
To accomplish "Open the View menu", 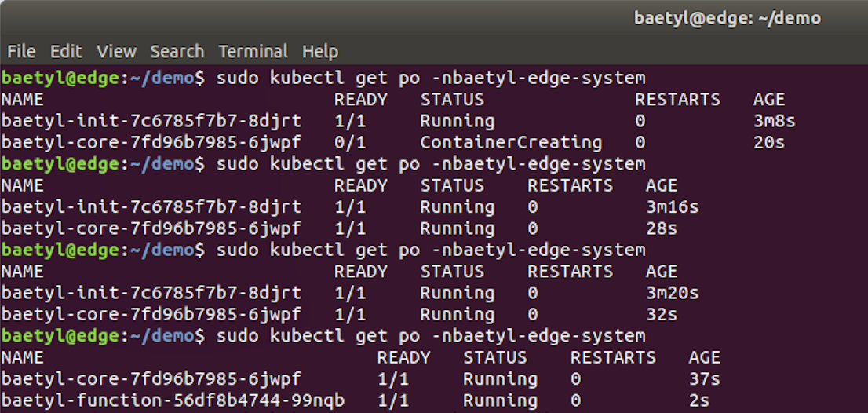I will (x=116, y=52).
